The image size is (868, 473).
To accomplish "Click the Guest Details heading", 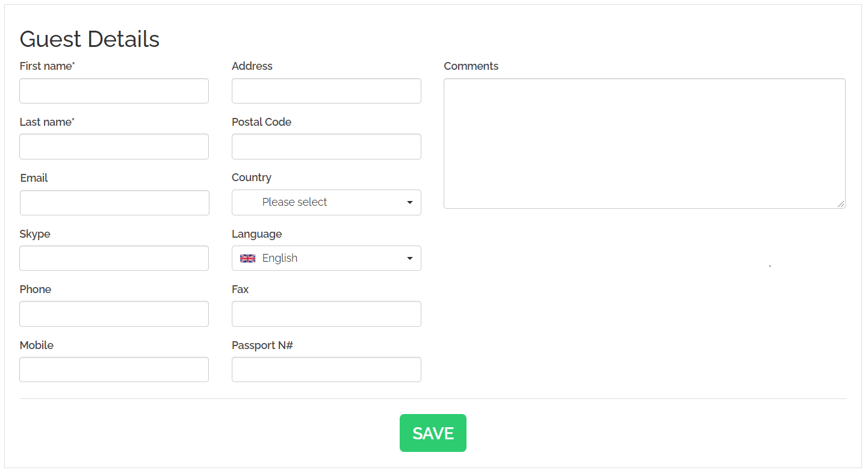I will (90, 39).
